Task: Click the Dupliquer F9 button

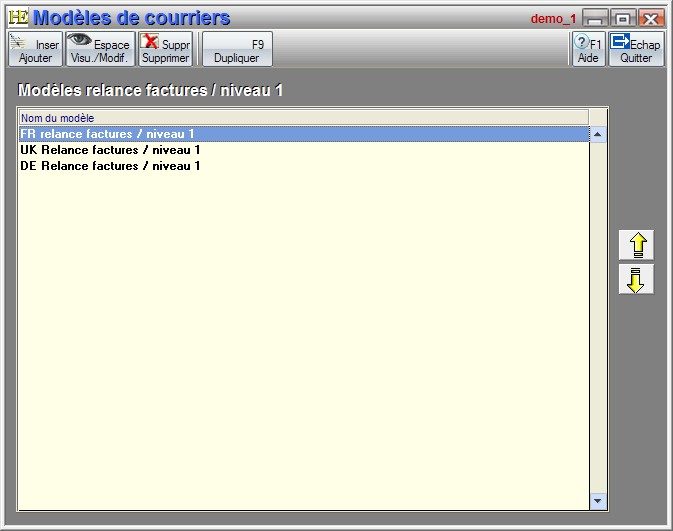Action: click(x=237, y=49)
